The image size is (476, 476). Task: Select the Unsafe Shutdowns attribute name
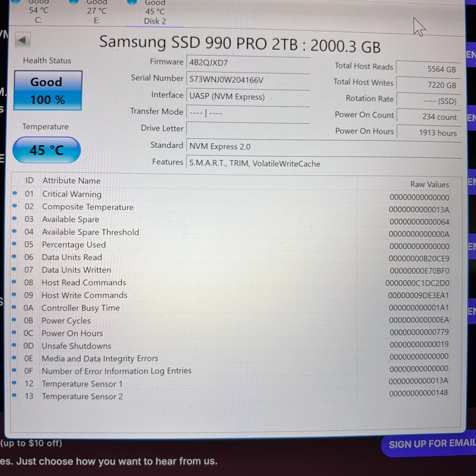coord(76,346)
